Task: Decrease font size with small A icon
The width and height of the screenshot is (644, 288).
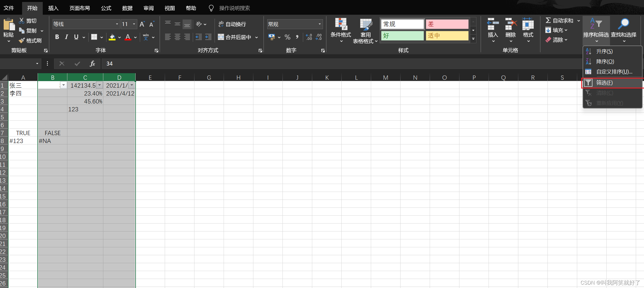Action: [152, 24]
